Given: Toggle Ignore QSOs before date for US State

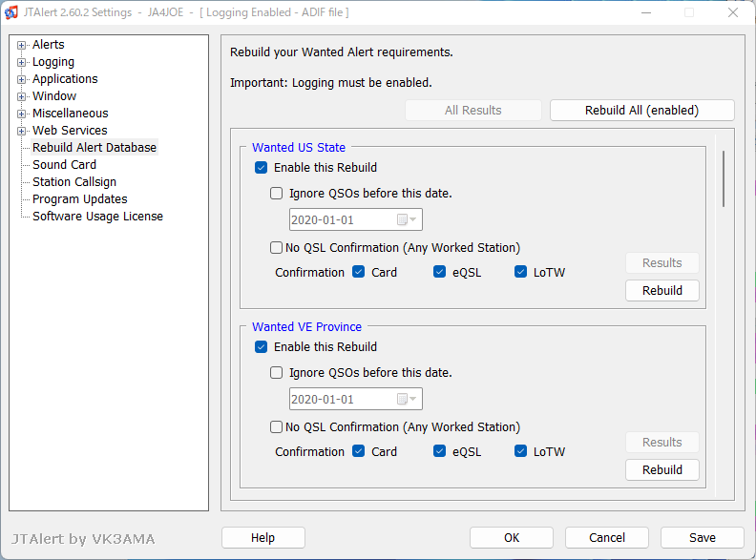Looking at the screenshot, I should click(x=276, y=194).
